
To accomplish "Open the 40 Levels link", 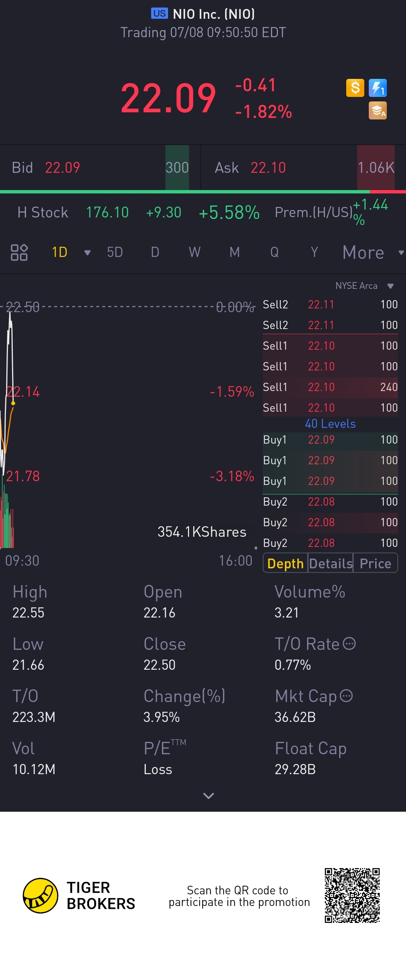I will [330, 424].
